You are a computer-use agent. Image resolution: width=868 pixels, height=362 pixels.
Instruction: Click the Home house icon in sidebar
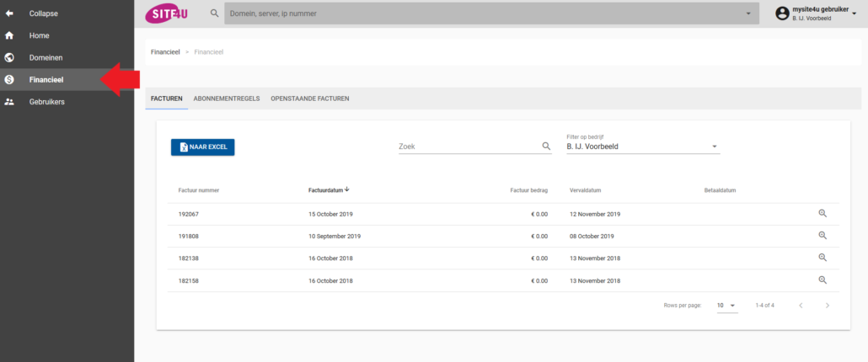click(9, 36)
